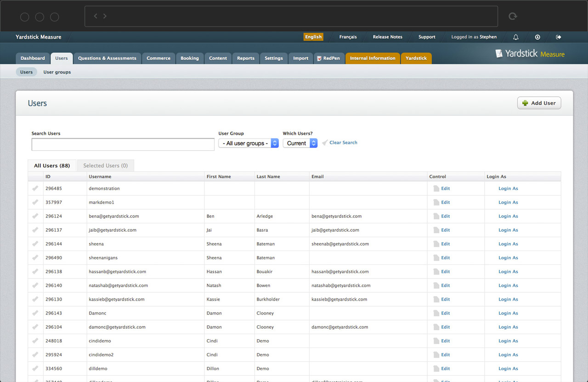Switch to the Commerce tab
588x382 pixels.
pyautogui.click(x=158, y=58)
